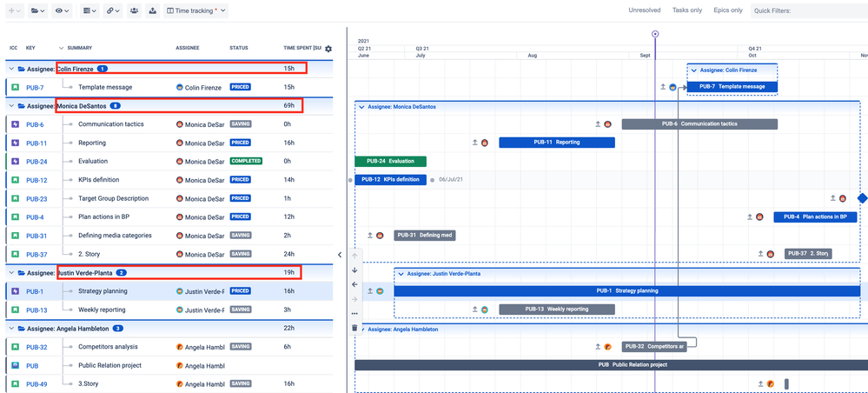Click the Quick Filters input field
The height and width of the screenshot is (393, 868).
pyautogui.click(x=809, y=10)
